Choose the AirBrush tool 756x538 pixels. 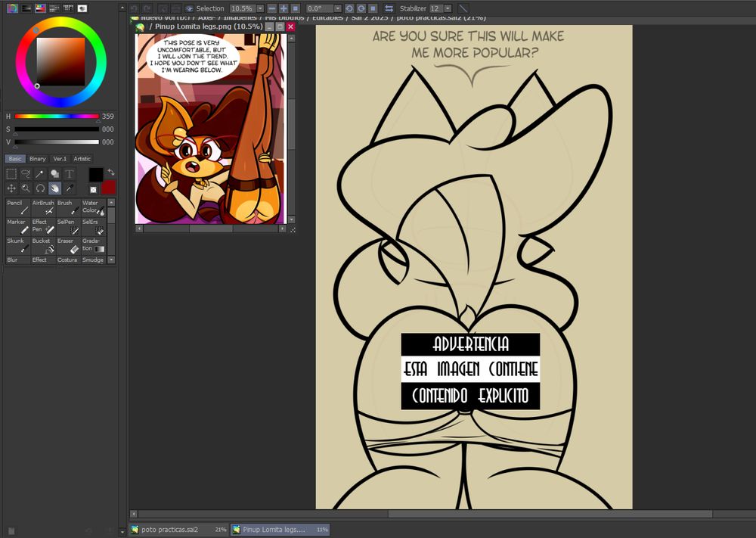click(43, 207)
